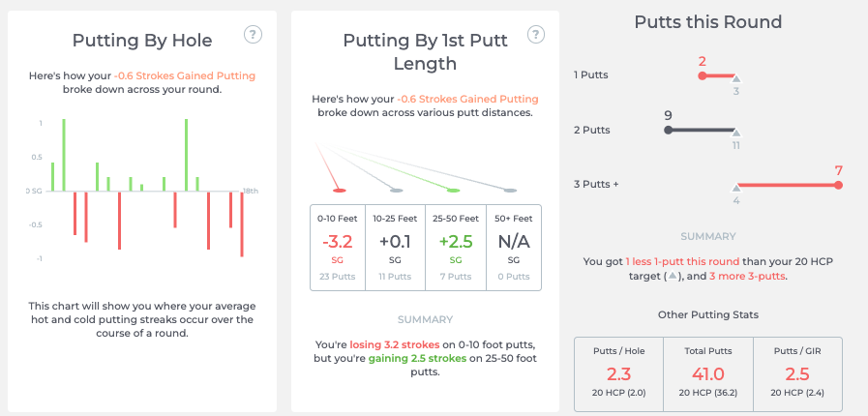The width and height of the screenshot is (868, 416).
Task: Click the 1 Putts target triangle marker
Action: pos(736,78)
